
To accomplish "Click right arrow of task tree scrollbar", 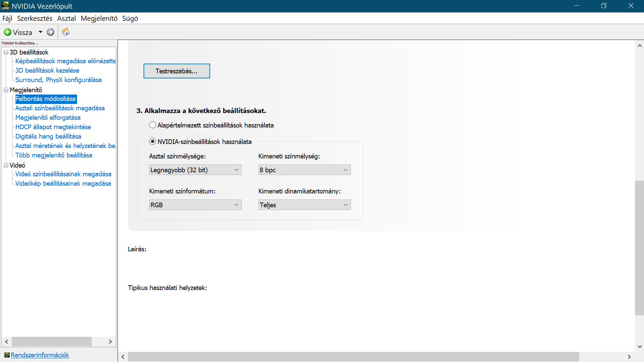I will coord(110,341).
